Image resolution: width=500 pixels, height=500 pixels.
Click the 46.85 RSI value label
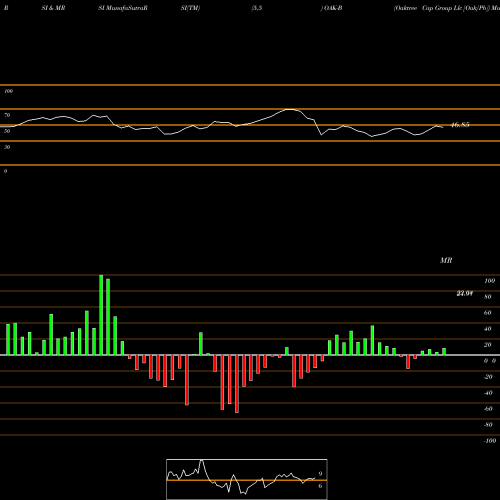tap(460, 125)
